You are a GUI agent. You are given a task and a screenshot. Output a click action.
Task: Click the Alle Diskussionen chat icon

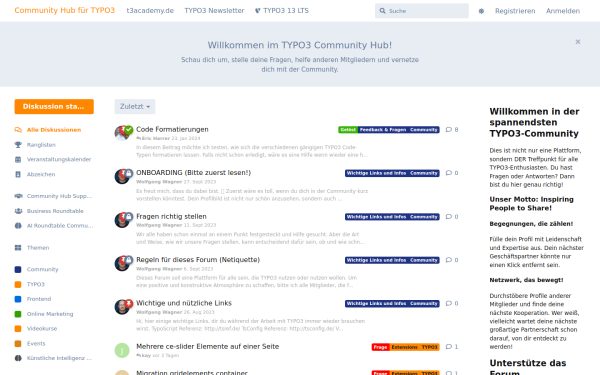pos(18,130)
